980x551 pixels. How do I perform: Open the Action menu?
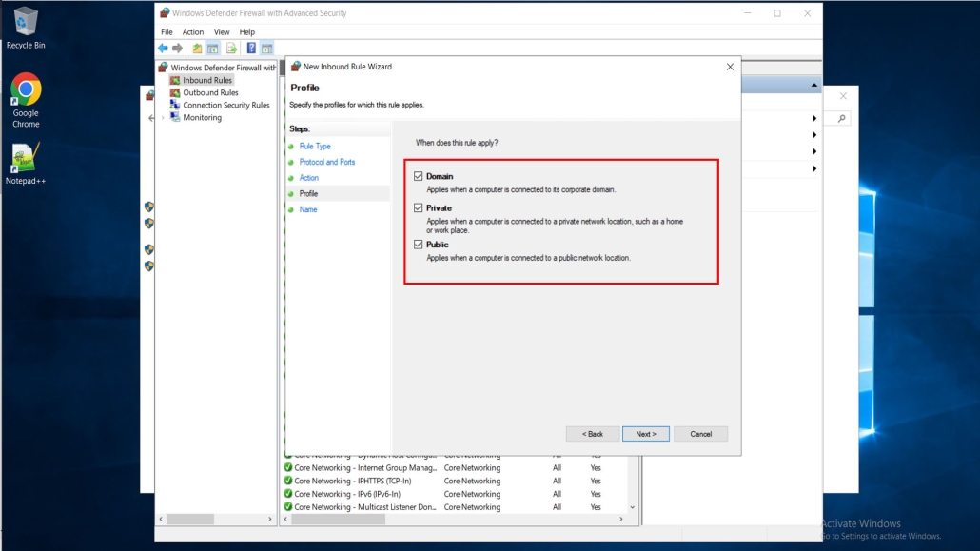tap(193, 32)
